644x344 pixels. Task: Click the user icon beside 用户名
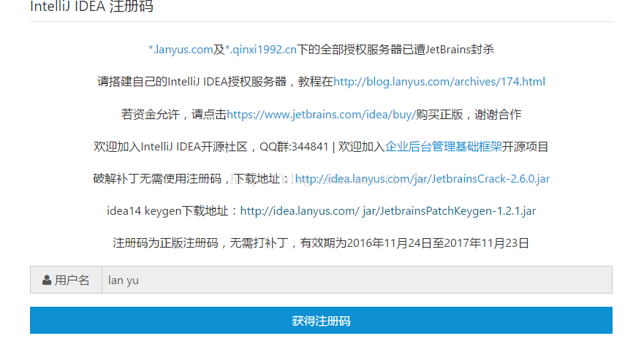point(47,280)
